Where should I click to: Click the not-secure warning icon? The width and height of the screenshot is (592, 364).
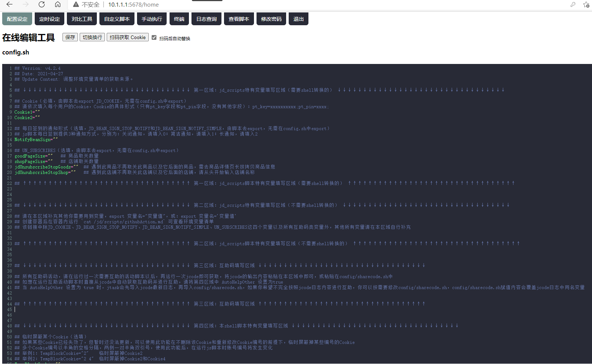click(76, 5)
